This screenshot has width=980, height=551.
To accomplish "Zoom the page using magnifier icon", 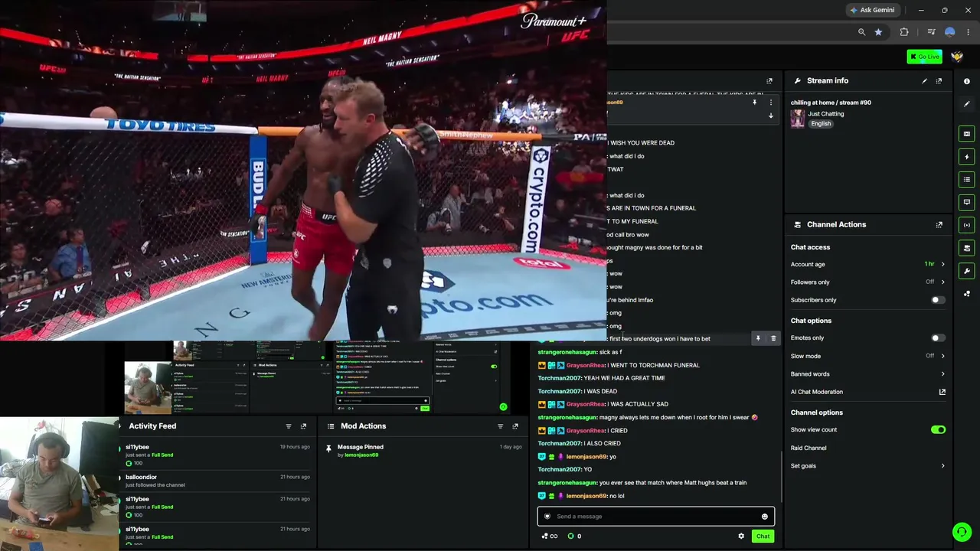I will point(862,32).
